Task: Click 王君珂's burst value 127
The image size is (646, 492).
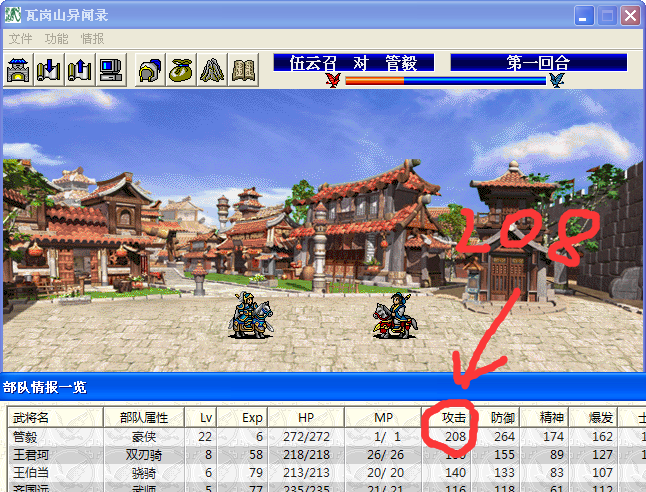Action: [x=602, y=455]
